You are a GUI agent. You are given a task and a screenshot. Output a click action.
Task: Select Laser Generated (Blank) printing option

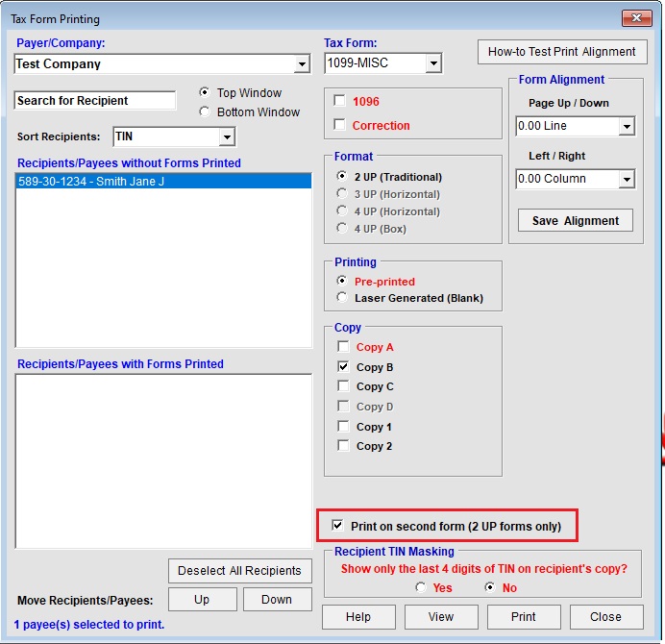342,297
